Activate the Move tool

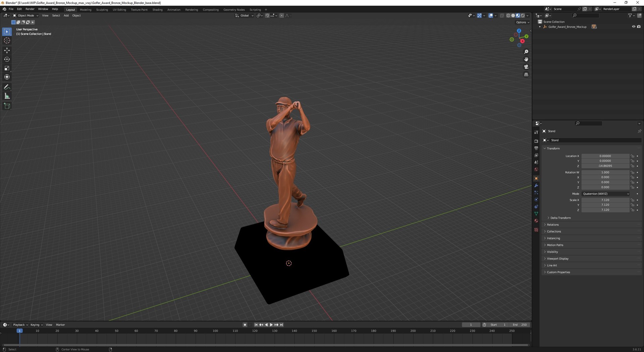click(x=7, y=50)
